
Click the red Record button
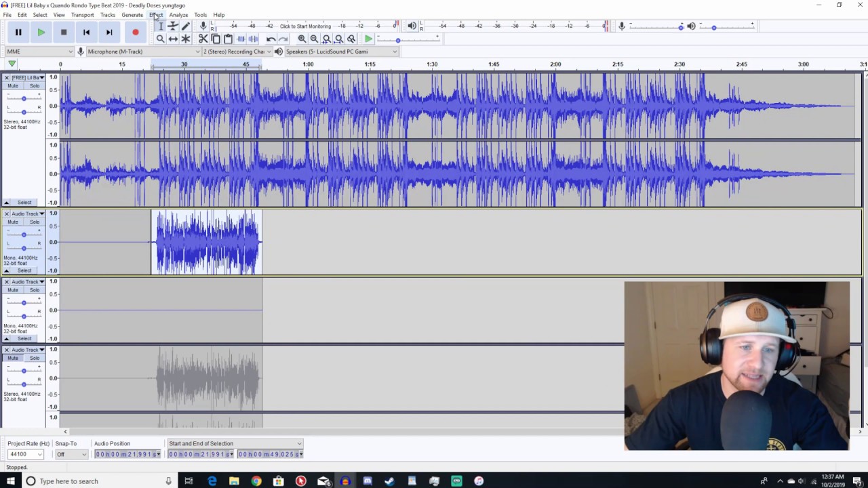coord(136,32)
